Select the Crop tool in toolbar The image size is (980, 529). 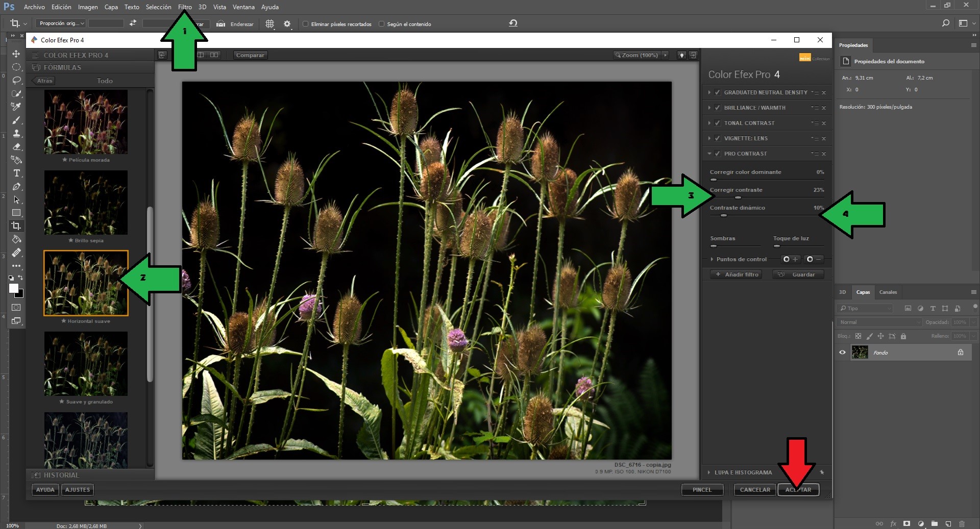(x=16, y=226)
